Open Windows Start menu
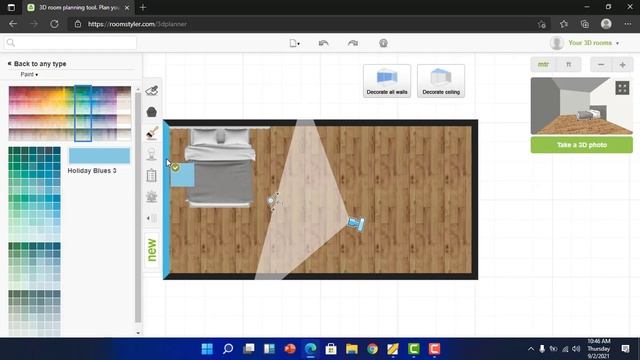 (207, 349)
